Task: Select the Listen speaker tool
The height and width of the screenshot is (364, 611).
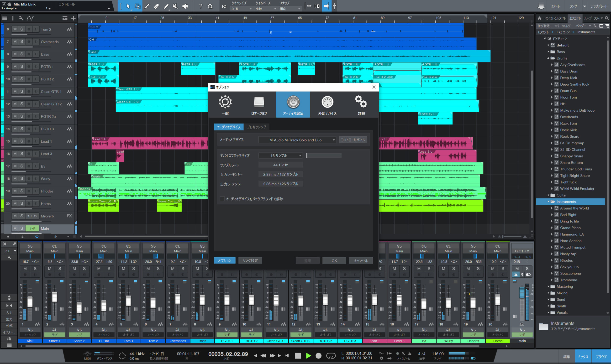Action: point(185,6)
